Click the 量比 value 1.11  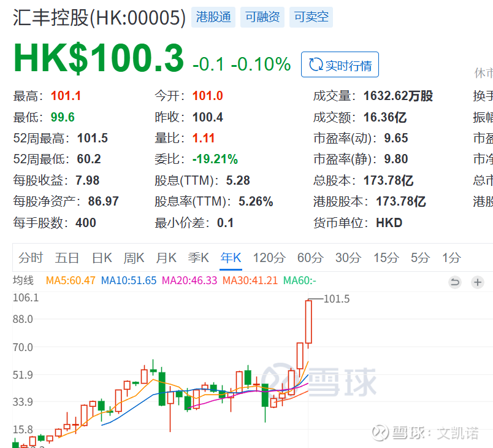[204, 138]
